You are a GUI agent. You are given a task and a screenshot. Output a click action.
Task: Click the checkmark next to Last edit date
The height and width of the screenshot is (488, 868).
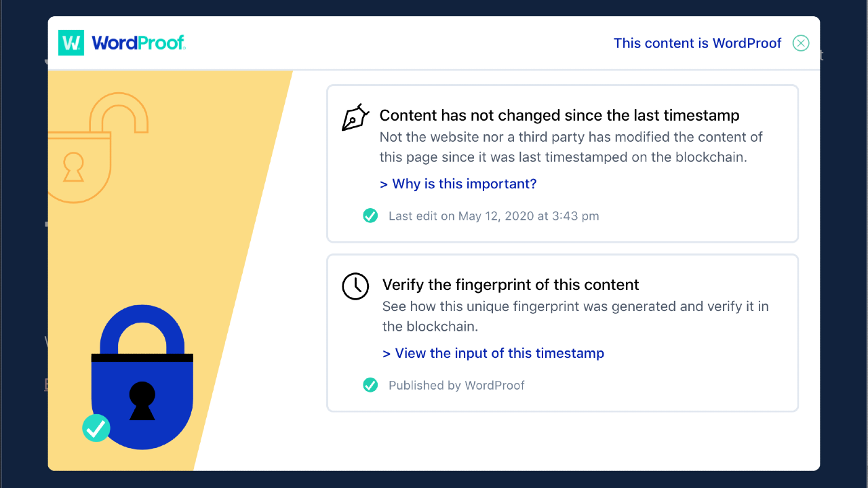370,216
